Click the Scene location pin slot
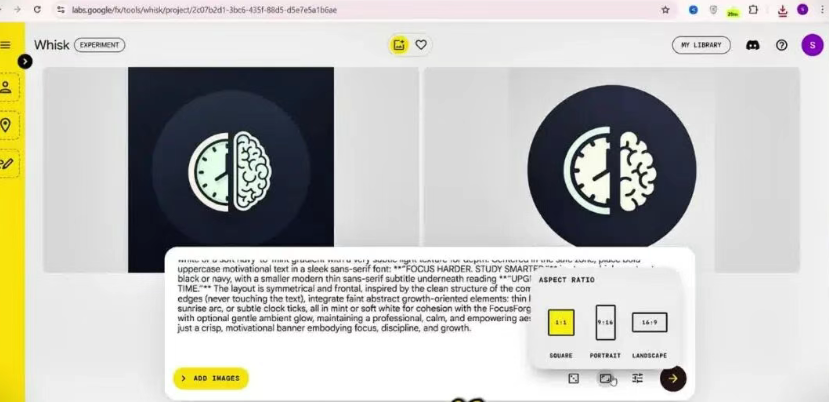The image size is (829, 405). 7,125
